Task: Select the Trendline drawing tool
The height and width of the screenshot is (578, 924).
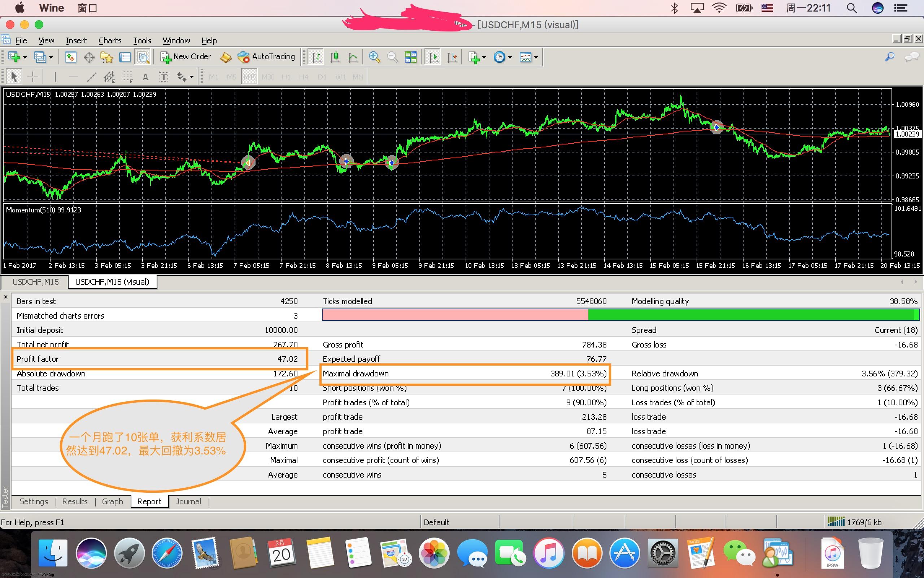Action: pyautogui.click(x=91, y=77)
